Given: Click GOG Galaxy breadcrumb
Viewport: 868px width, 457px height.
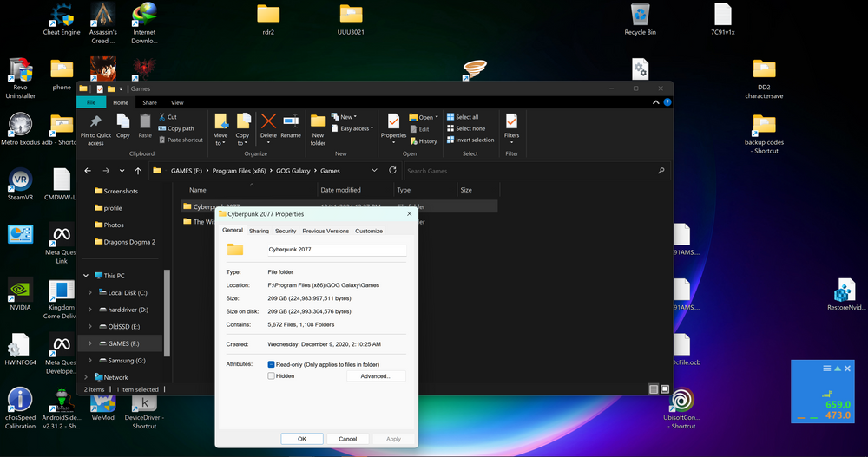Looking at the screenshot, I should (293, 171).
